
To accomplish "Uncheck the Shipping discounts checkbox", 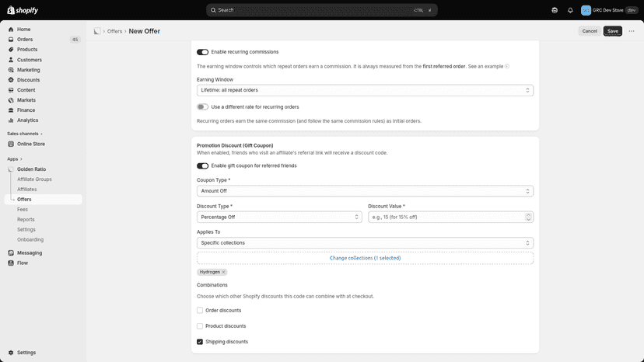I will (x=200, y=342).
